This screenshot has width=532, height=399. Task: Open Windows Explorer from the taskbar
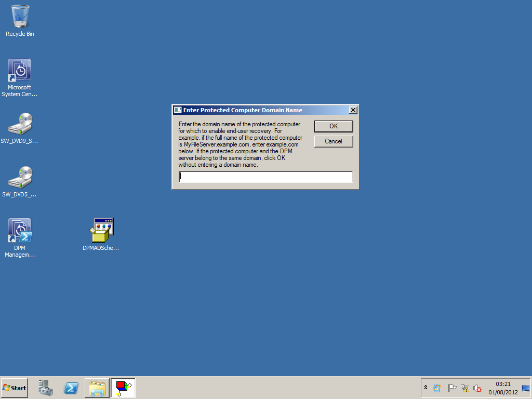pyautogui.click(x=97, y=388)
